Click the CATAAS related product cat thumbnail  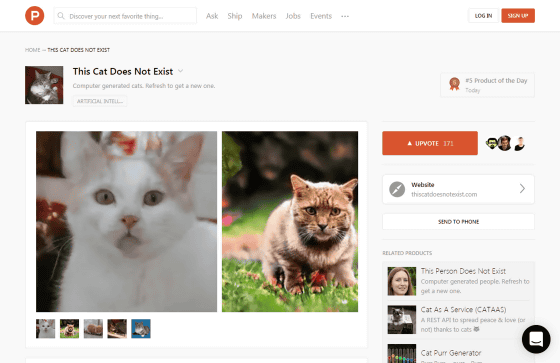pos(402,319)
